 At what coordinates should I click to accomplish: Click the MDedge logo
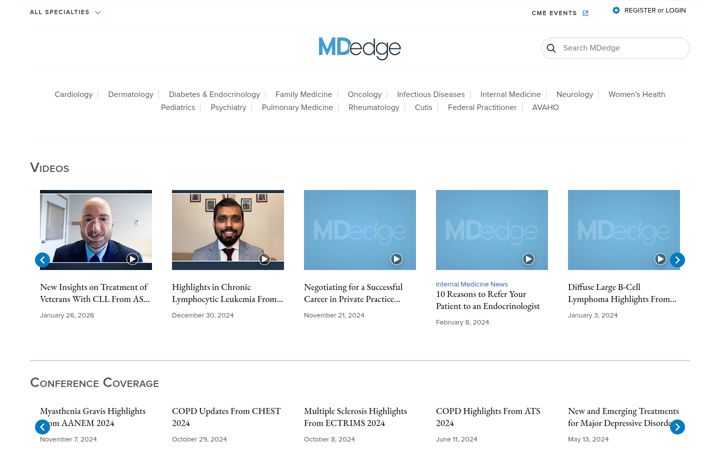(360, 48)
